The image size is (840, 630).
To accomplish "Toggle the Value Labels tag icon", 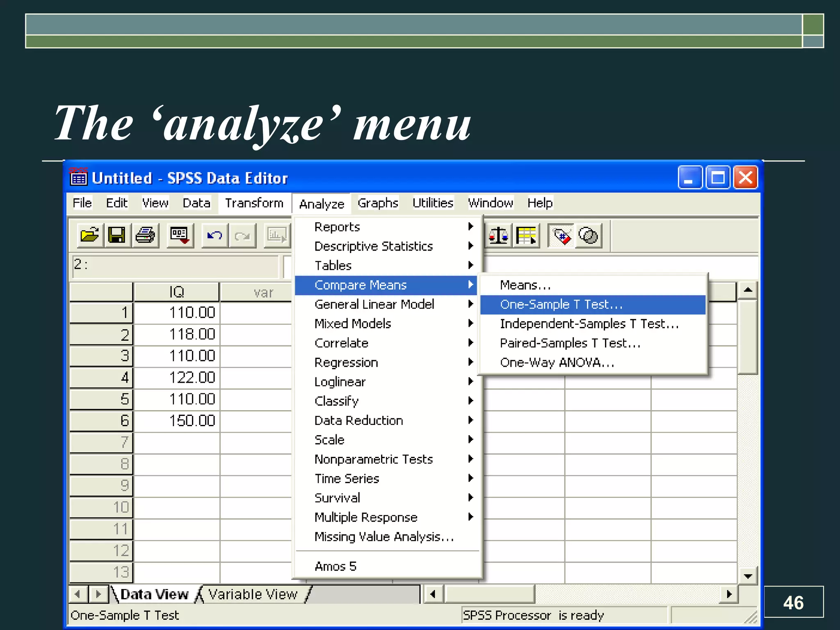I will [x=561, y=235].
